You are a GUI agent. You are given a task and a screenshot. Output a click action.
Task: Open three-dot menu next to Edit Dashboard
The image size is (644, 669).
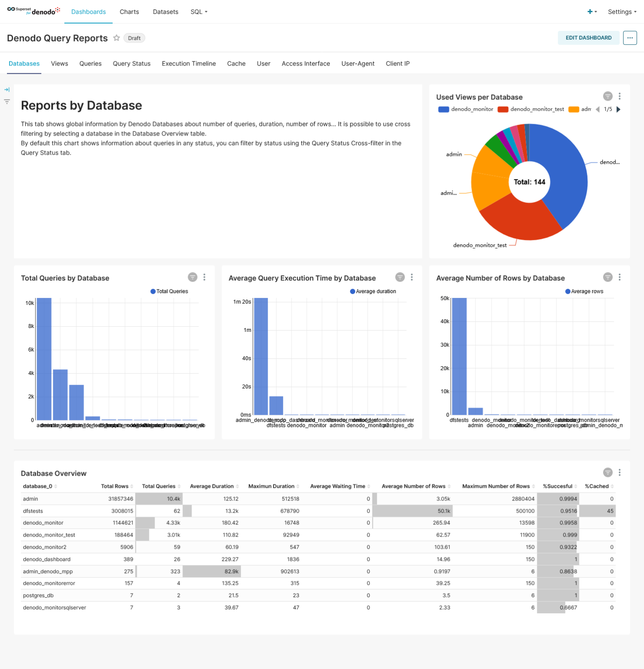pos(630,38)
